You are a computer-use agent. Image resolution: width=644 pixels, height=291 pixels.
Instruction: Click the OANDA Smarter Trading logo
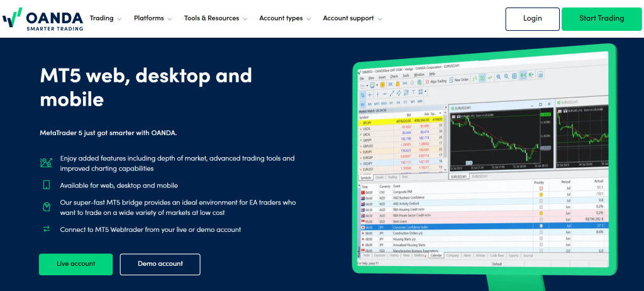point(43,19)
